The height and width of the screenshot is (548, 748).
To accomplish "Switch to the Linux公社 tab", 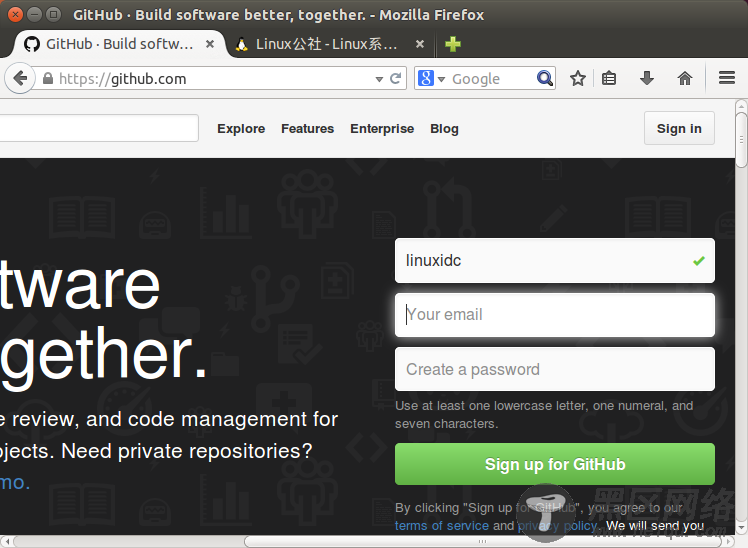I will pos(331,44).
